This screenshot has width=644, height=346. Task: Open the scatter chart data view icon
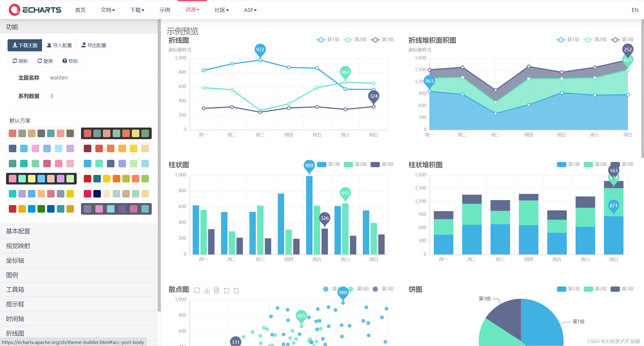pos(216,290)
